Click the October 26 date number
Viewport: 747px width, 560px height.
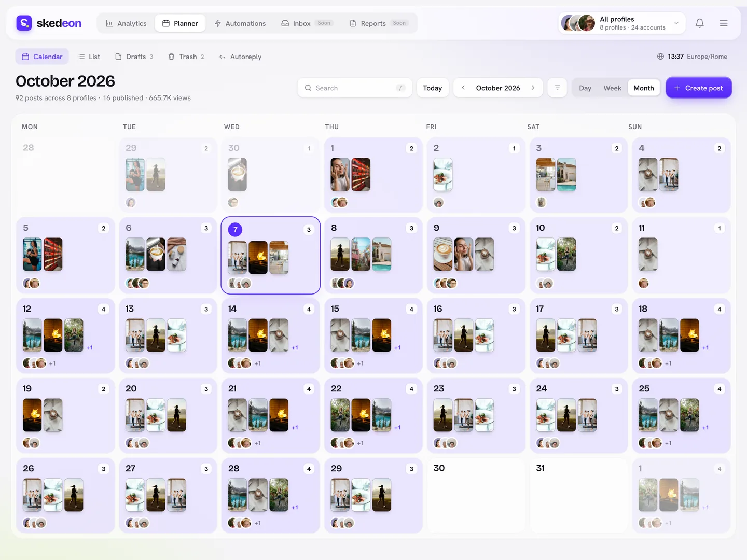click(x=29, y=468)
